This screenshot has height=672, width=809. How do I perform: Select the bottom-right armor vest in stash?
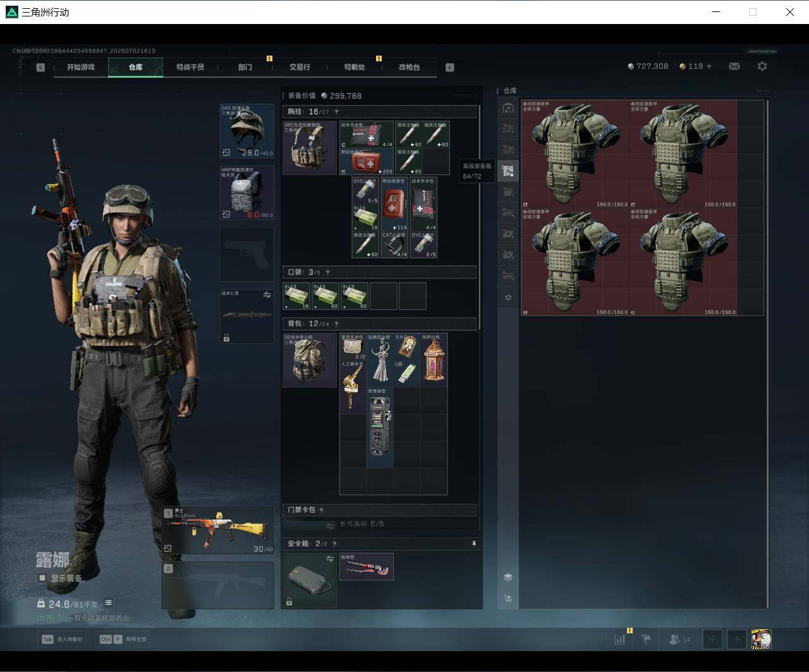(683, 261)
